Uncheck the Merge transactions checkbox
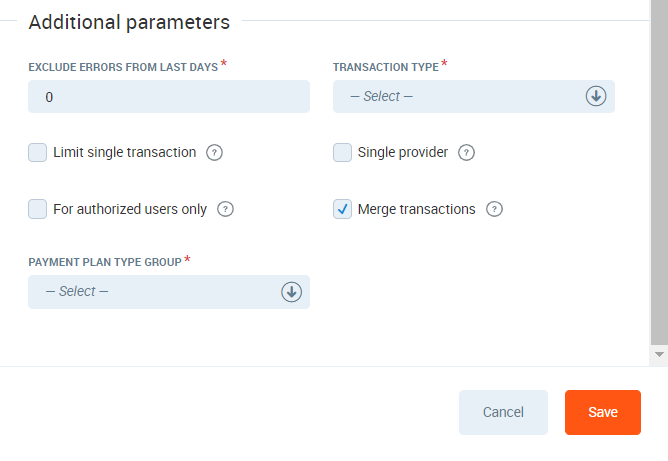 tap(342, 210)
